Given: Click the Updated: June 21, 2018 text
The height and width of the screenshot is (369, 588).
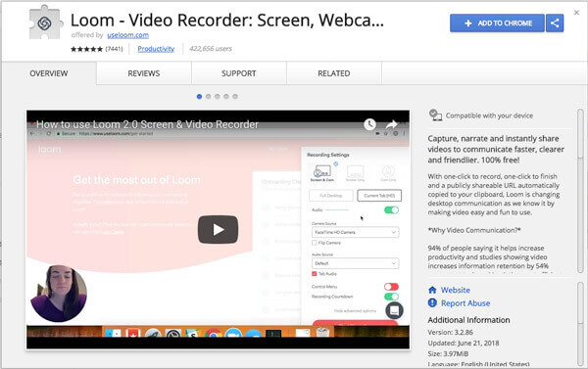Looking at the screenshot, I should [x=464, y=343].
